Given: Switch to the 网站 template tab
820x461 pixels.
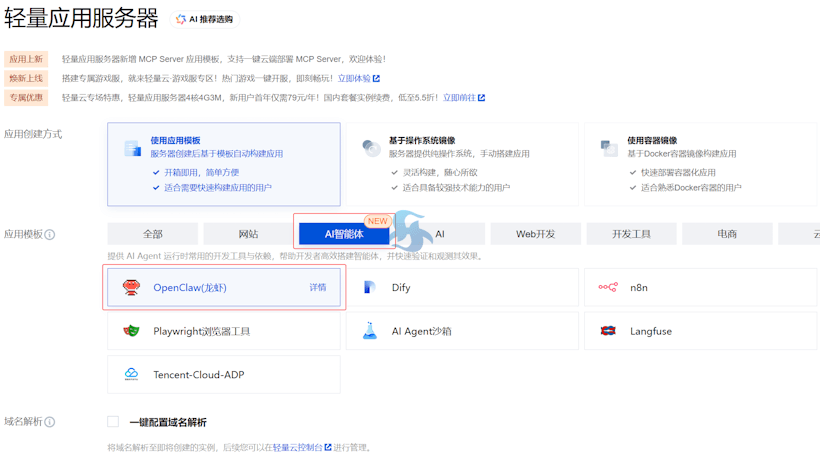Looking at the screenshot, I should pyautogui.click(x=248, y=234).
